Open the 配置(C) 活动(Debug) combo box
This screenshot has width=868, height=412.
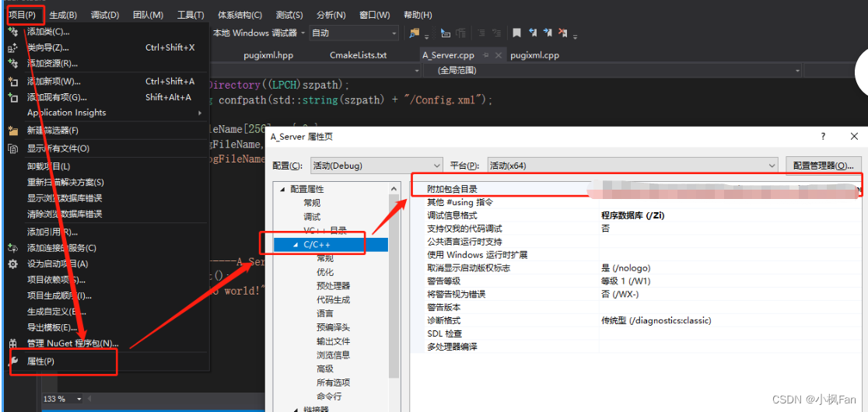click(376, 166)
